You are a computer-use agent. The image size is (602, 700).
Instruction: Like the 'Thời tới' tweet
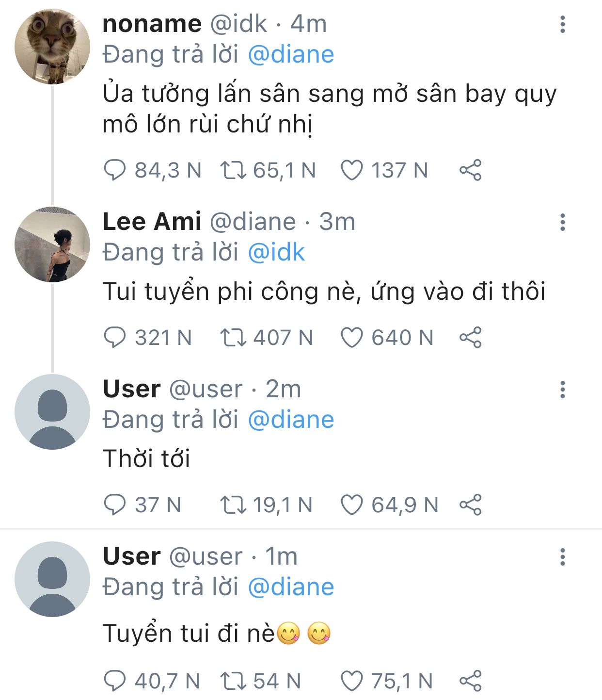click(352, 505)
